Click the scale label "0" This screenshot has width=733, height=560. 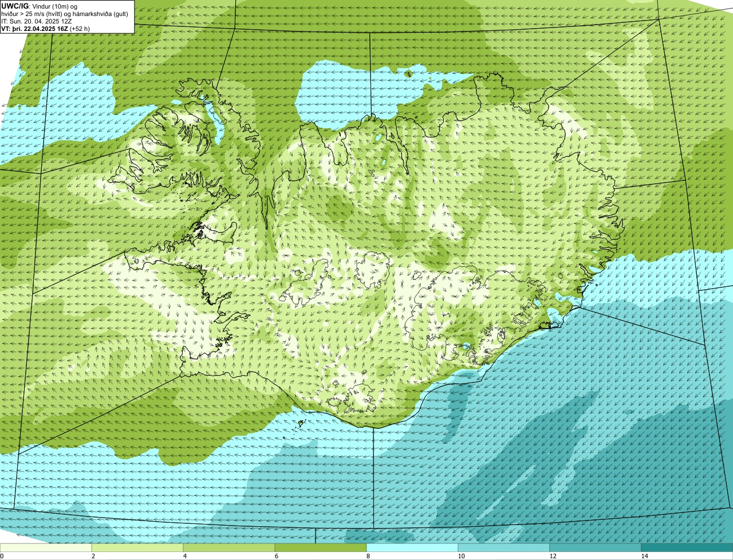tap(2, 556)
